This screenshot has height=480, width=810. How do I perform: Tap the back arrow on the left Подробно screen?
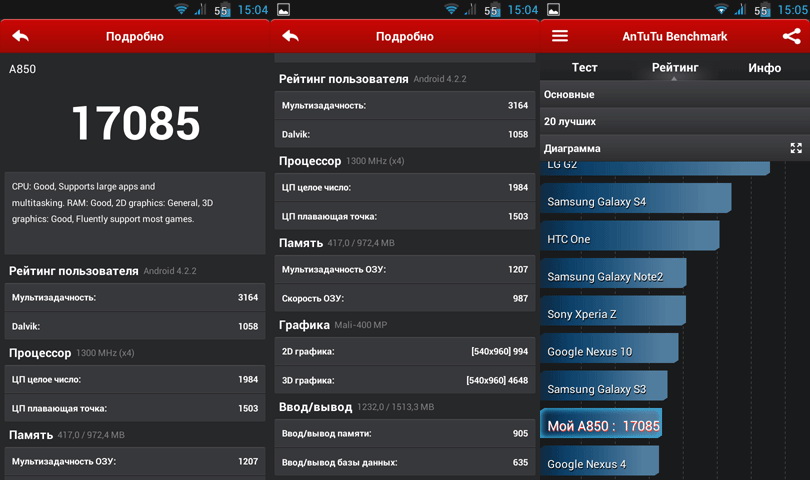click(x=21, y=36)
